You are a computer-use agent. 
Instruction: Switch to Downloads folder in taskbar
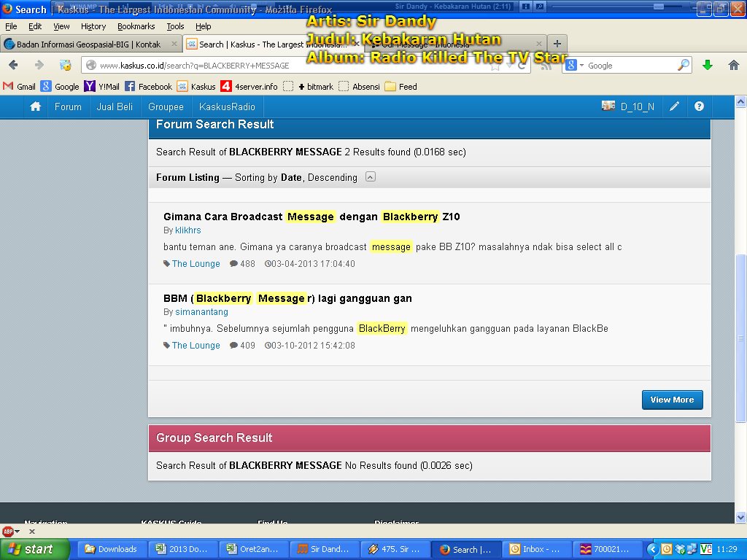(112, 549)
